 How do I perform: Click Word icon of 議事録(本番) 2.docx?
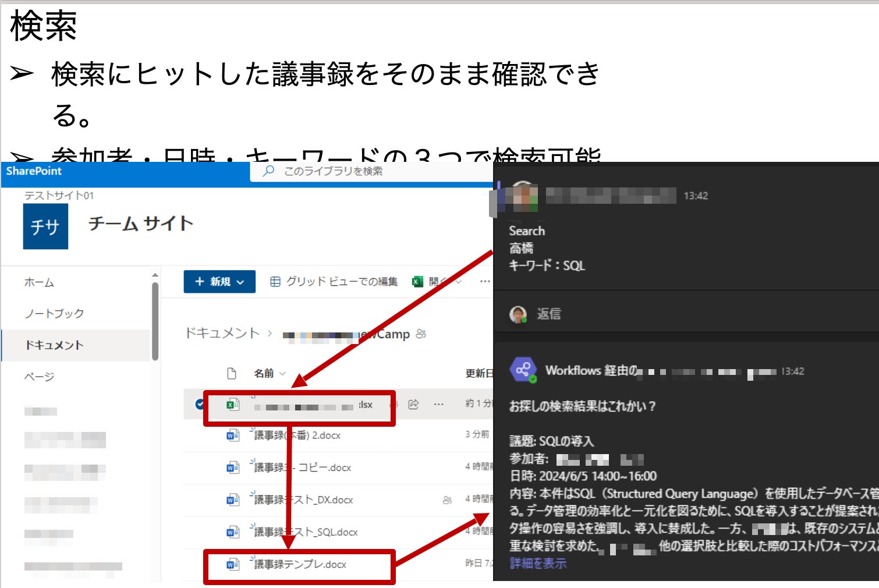(233, 435)
